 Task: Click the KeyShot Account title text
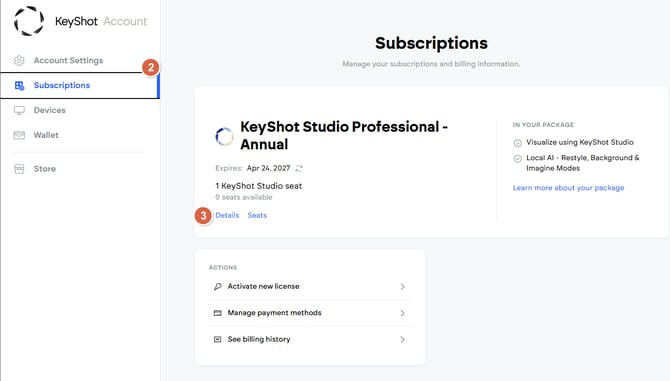[101, 21]
